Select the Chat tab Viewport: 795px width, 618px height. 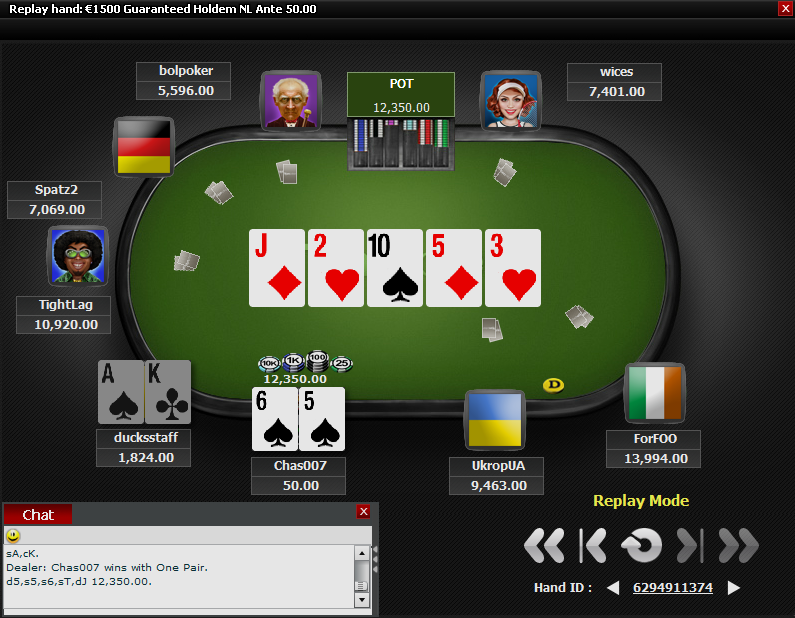(x=38, y=515)
